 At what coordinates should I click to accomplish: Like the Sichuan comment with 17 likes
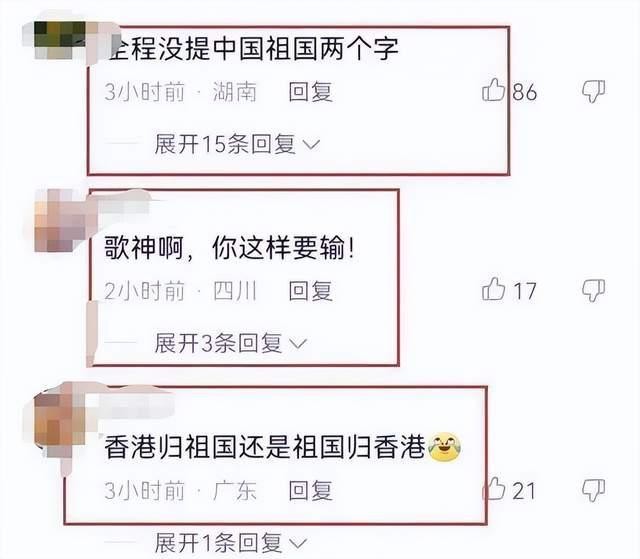tap(493, 289)
